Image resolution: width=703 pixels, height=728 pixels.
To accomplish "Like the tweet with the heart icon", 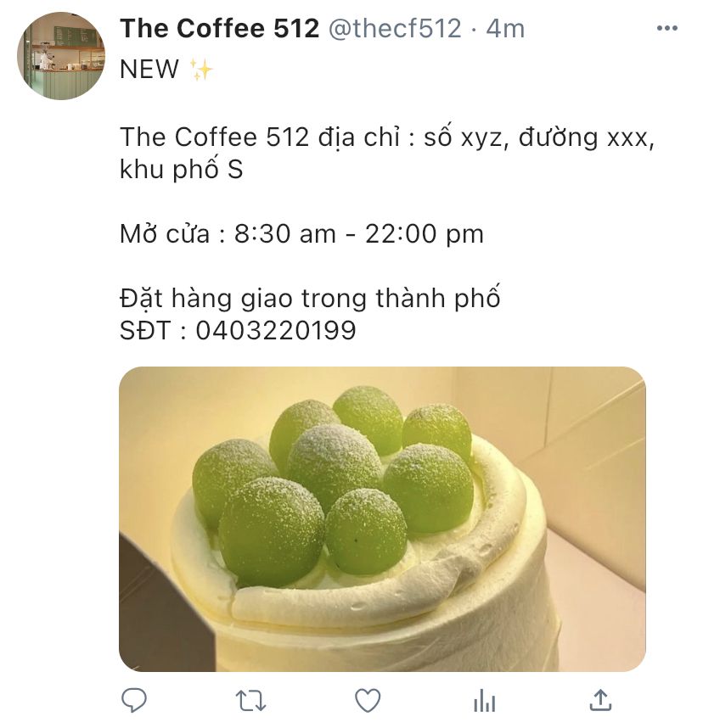I will (x=368, y=700).
